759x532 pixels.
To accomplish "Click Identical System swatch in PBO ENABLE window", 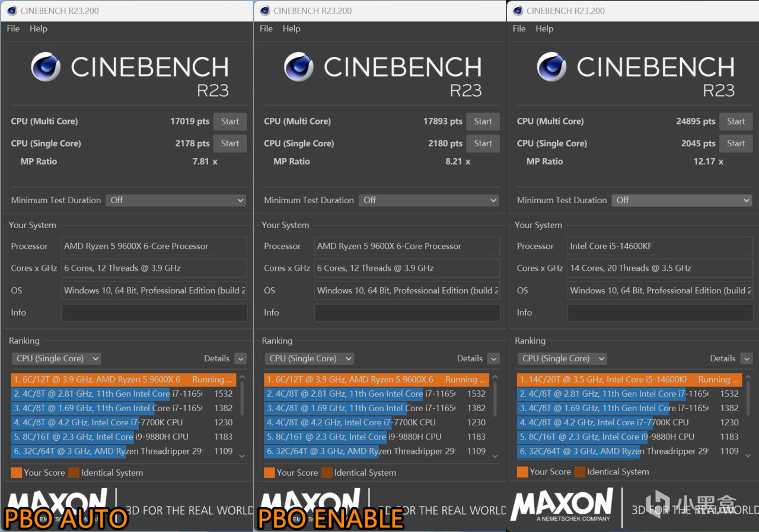I will point(327,473).
